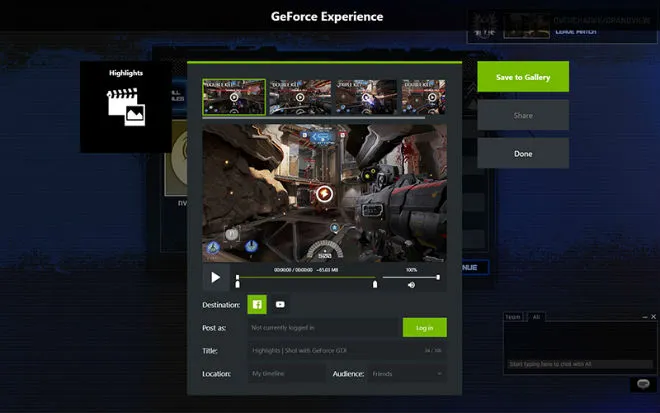Screen dimensions: 660x413
Task: Click the Share button
Action: [523, 115]
